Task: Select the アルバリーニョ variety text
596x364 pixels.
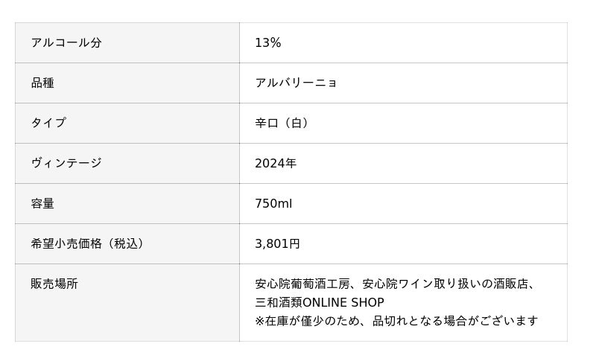Action: coord(296,83)
